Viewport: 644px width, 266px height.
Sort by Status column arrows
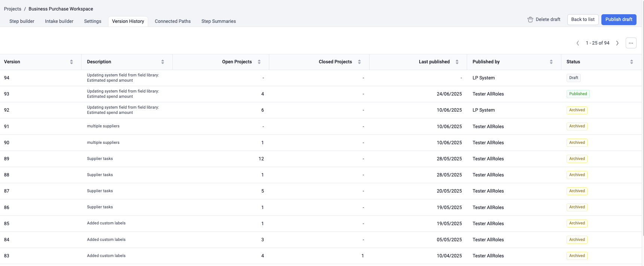coord(632,62)
